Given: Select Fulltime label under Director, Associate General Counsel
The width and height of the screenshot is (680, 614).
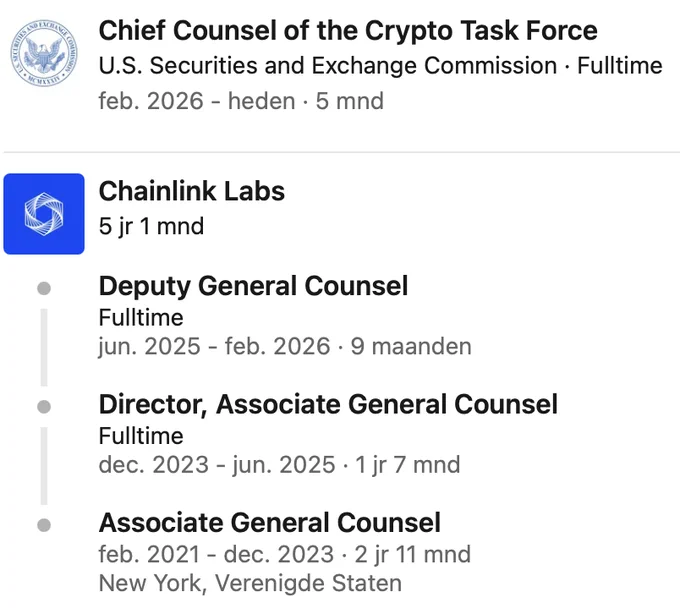Looking at the screenshot, I should pyautogui.click(x=141, y=436).
